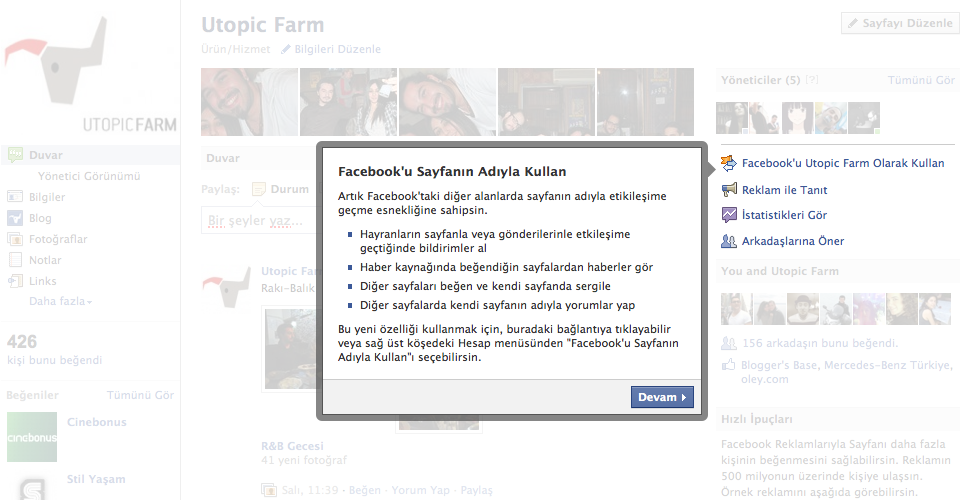980x500 pixels.
Task: Select Duvar in the left sidebar
Action: tap(46, 155)
